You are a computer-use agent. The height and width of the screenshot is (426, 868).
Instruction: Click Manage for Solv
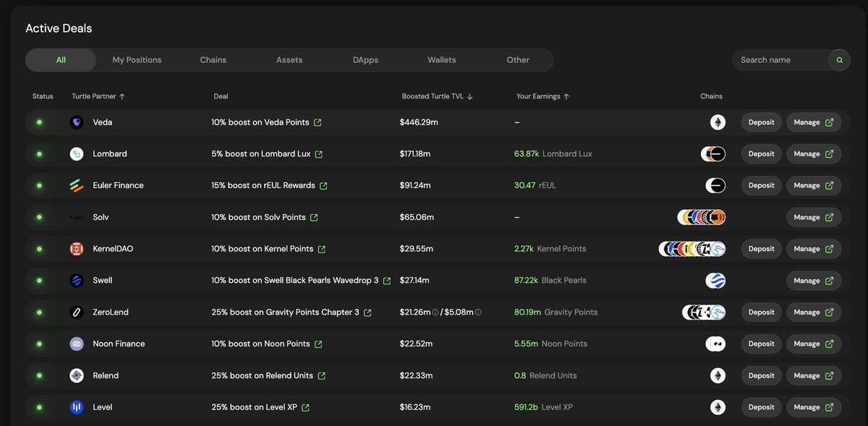[x=814, y=217]
